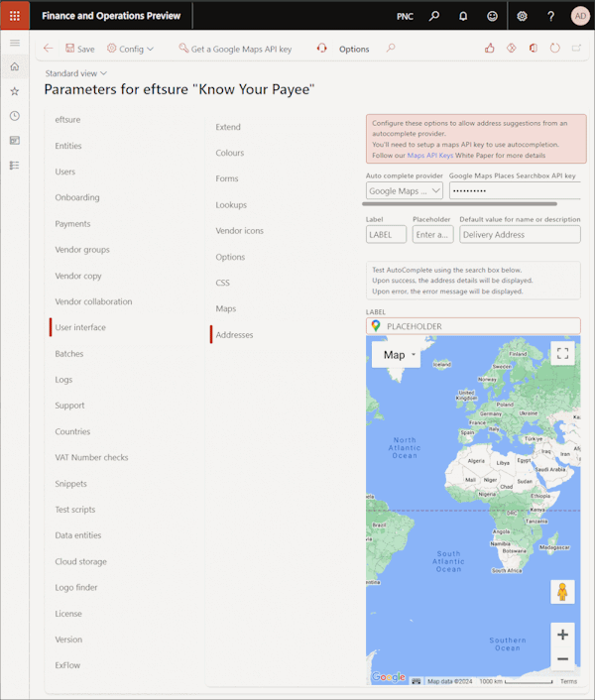This screenshot has width=595, height=700.
Task: Click the Label input field
Action: click(386, 235)
